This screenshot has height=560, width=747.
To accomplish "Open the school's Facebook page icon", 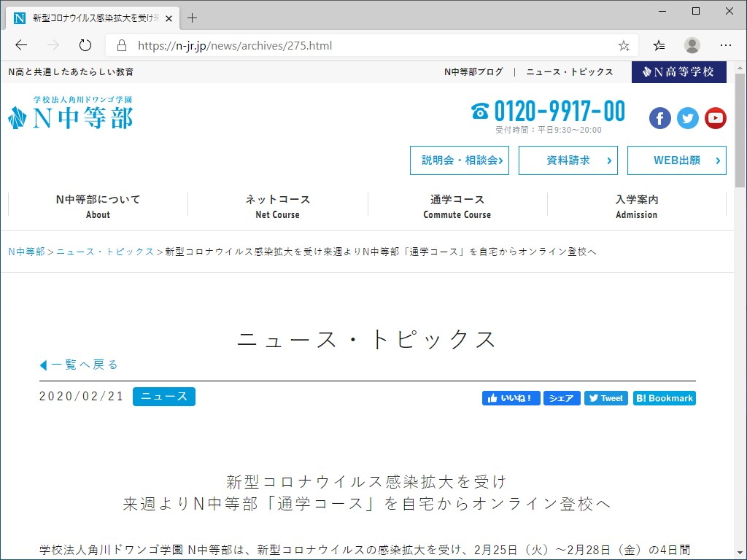I will pyautogui.click(x=659, y=117).
